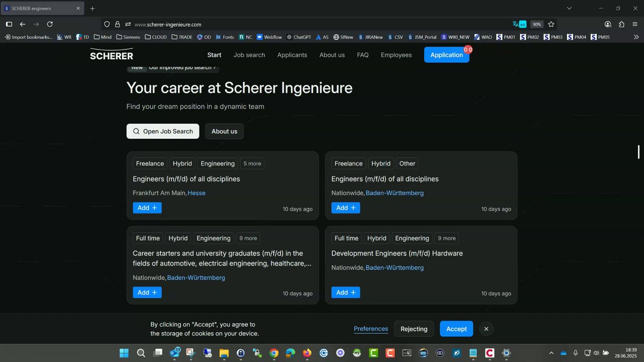
Task: Add the Career starters and graduates job
Action: coord(147,292)
